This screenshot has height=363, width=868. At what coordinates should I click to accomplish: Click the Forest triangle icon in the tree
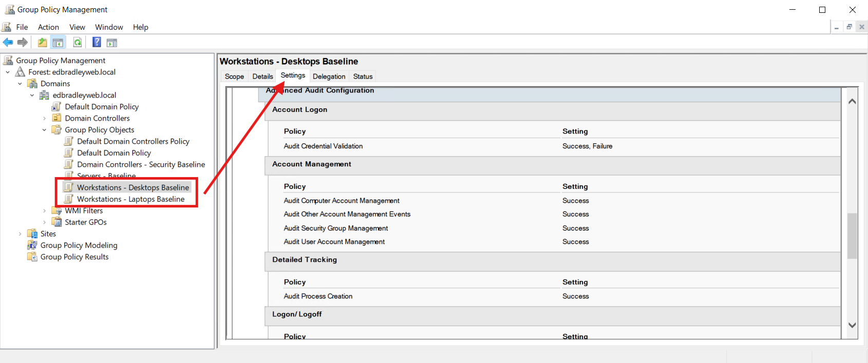click(x=21, y=72)
